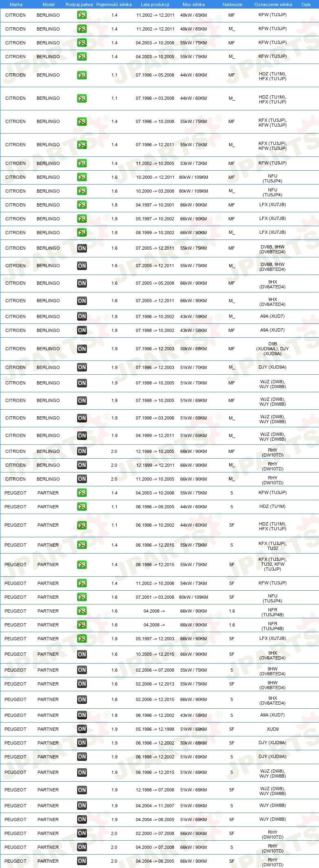Click the petrol icon in the Berlingo 10.2000 -> 12.2011 row
The height and width of the screenshot is (868, 319).
coord(82,177)
